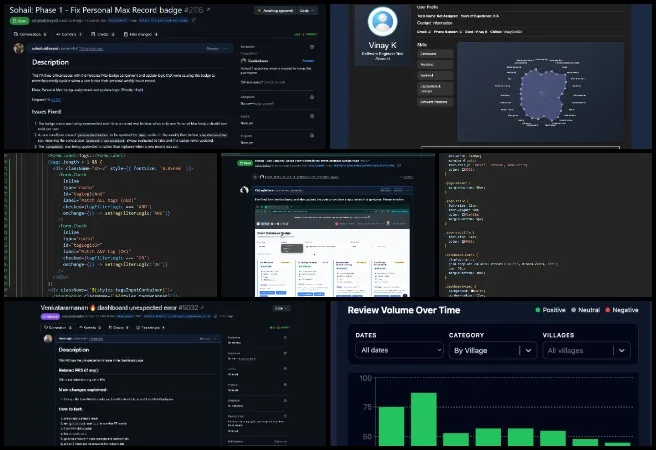Select the Deployment & DevOps skill button
Viewport: 656px width, 450px height.
(435, 88)
